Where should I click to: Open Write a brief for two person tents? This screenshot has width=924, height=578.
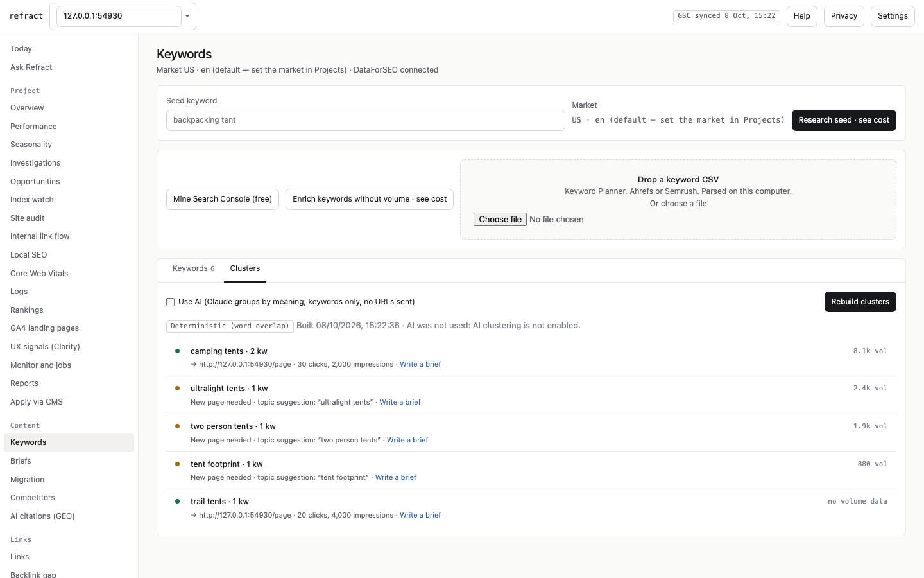pyautogui.click(x=407, y=440)
